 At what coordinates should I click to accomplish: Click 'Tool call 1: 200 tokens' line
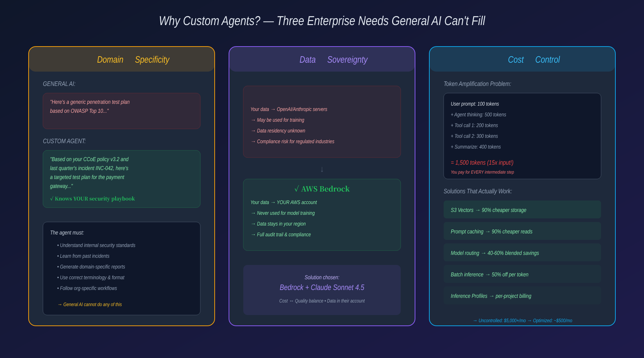474,125
